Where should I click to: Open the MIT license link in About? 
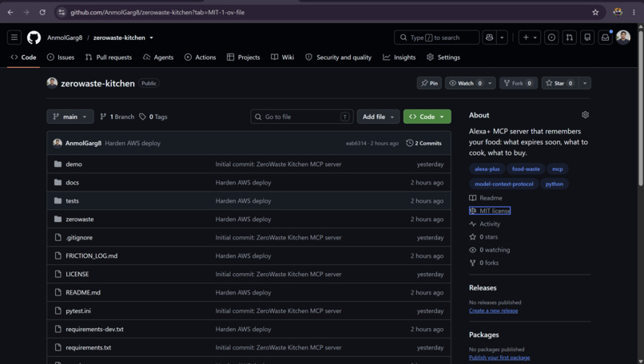click(x=490, y=211)
